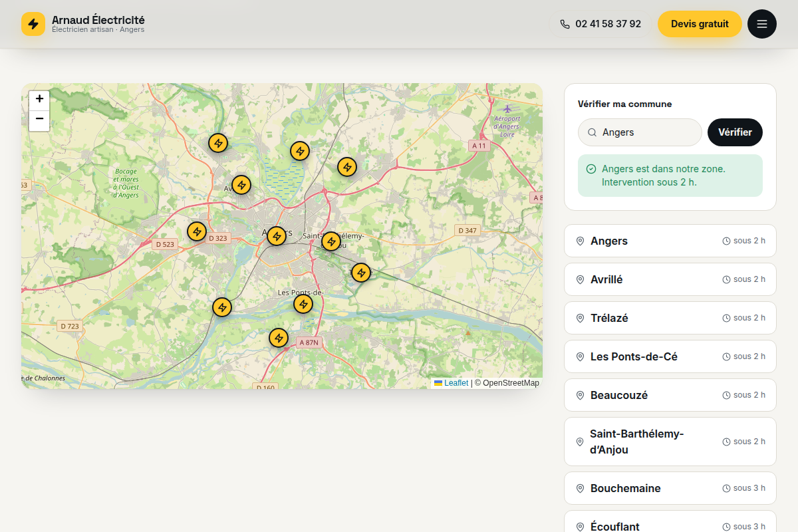This screenshot has height=532, width=798.
Task: Click the Vérifier button
Action: pos(735,132)
